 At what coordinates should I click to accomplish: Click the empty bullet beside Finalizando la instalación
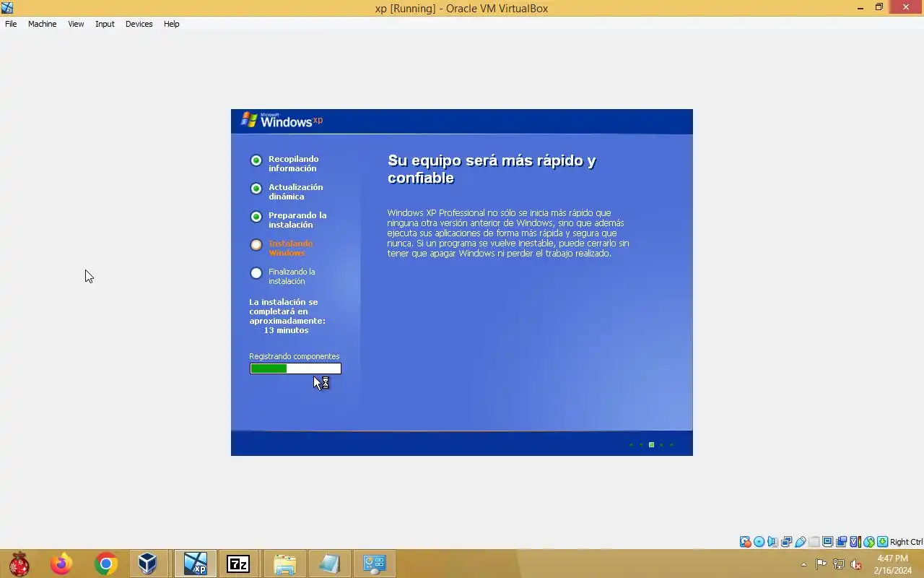tap(256, 273)
